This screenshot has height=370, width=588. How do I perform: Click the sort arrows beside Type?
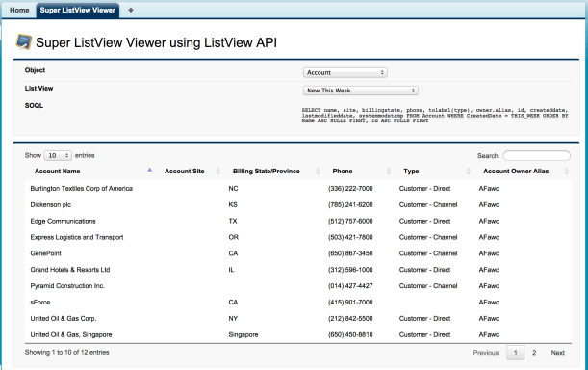[468, 172]
